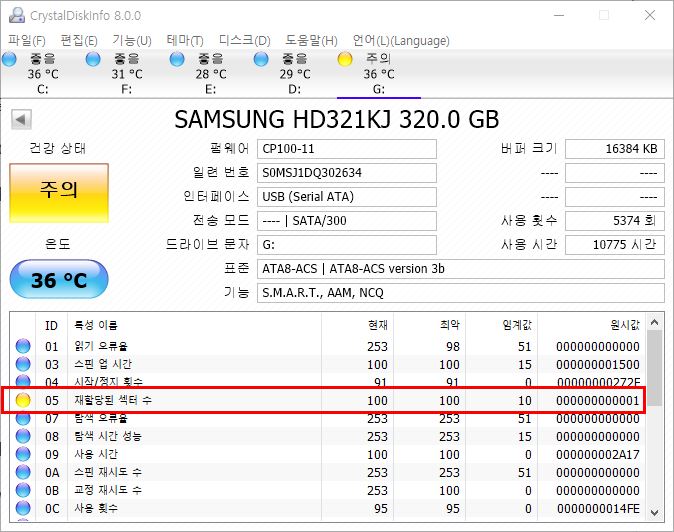
Task: Open the 파일(F) menu
Action: click(x=27, y=41)
